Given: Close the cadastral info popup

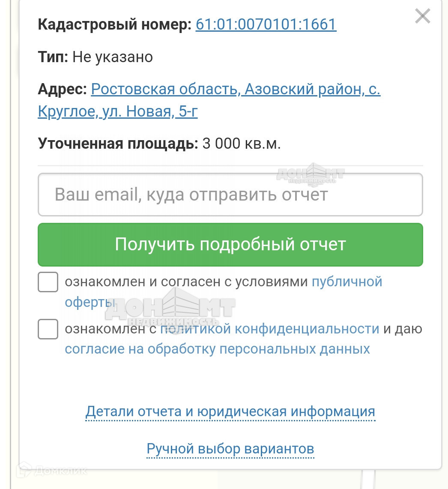Looking at the screenshot, I should tap(422, 17).
